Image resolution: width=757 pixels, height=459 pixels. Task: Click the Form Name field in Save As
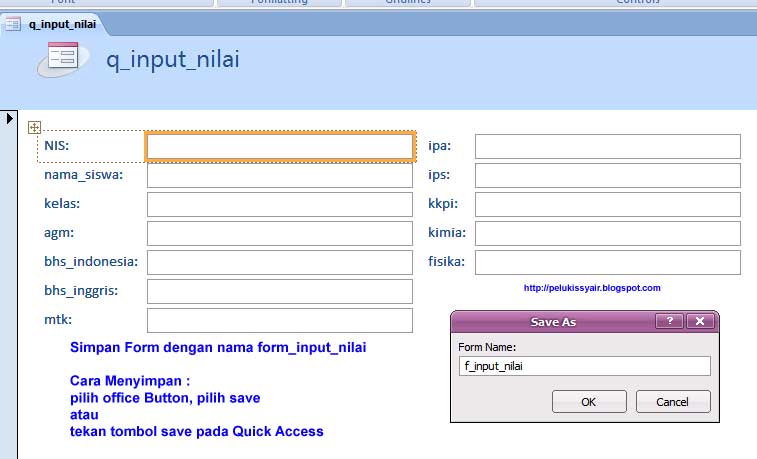585,366
